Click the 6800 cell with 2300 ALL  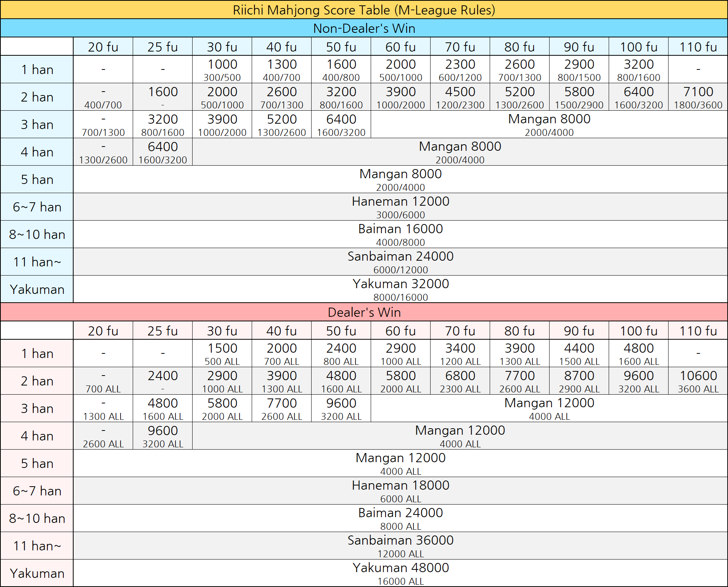[x=460, y=381]
